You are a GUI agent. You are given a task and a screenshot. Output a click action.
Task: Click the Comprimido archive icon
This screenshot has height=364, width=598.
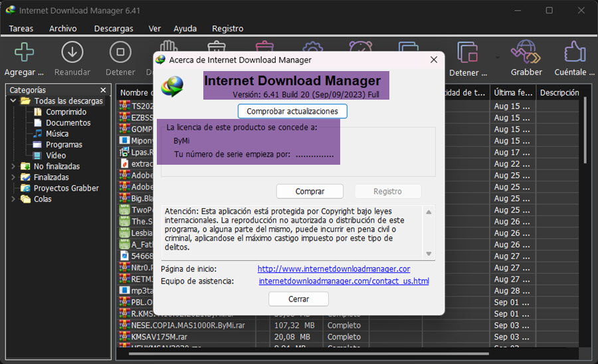pos(37,112)
